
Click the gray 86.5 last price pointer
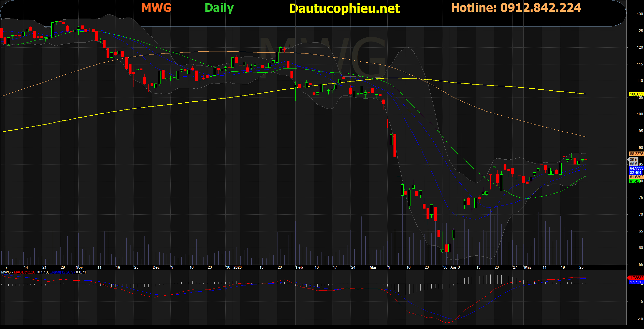633,160
